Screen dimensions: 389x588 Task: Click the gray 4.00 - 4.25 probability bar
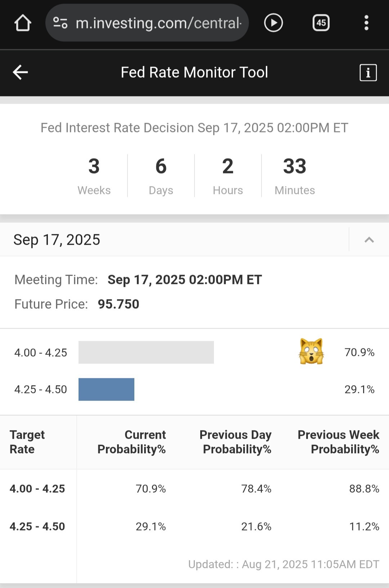146,352
